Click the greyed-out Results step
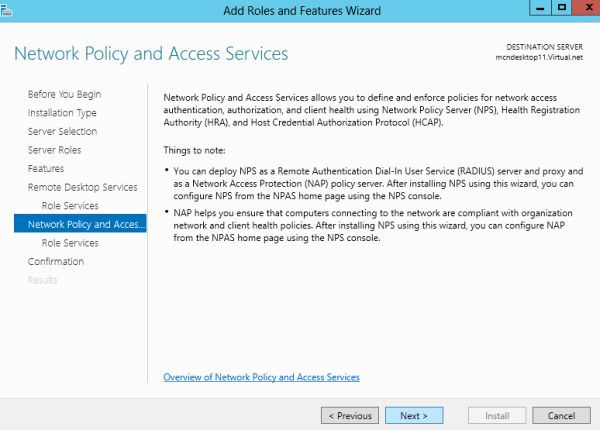The height and width of the screenshot is (430, 600). [x=43, y=280]
